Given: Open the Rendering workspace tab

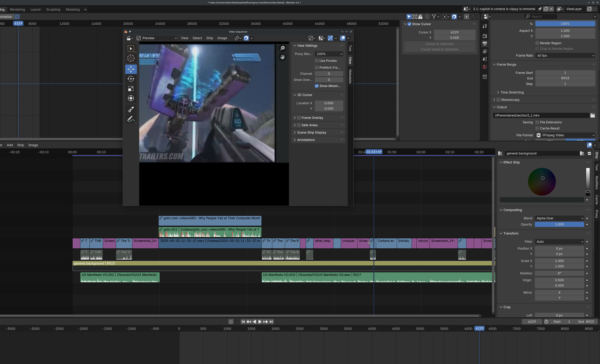Looking at the screenshot, I should point(17,10).
